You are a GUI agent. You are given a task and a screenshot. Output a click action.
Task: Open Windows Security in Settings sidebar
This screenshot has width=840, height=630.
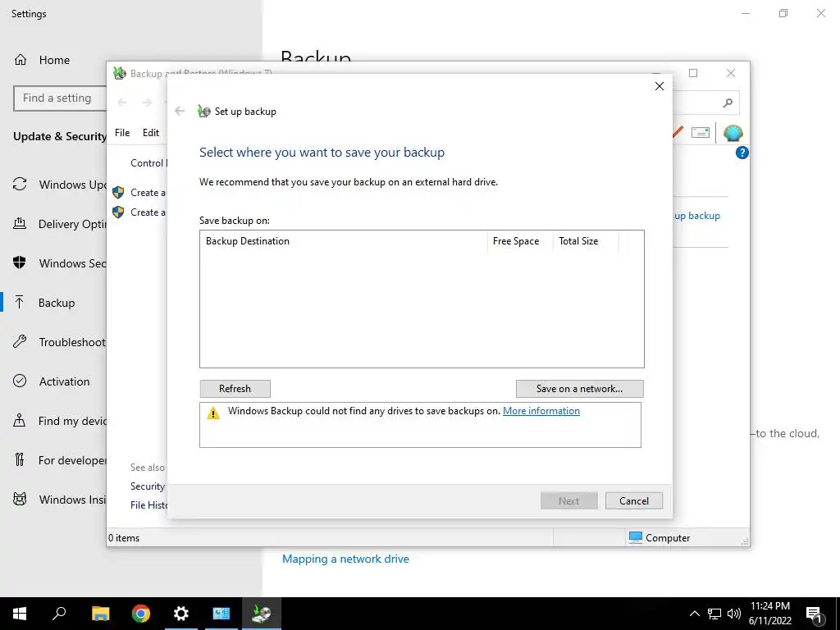(x=60, y=263)
